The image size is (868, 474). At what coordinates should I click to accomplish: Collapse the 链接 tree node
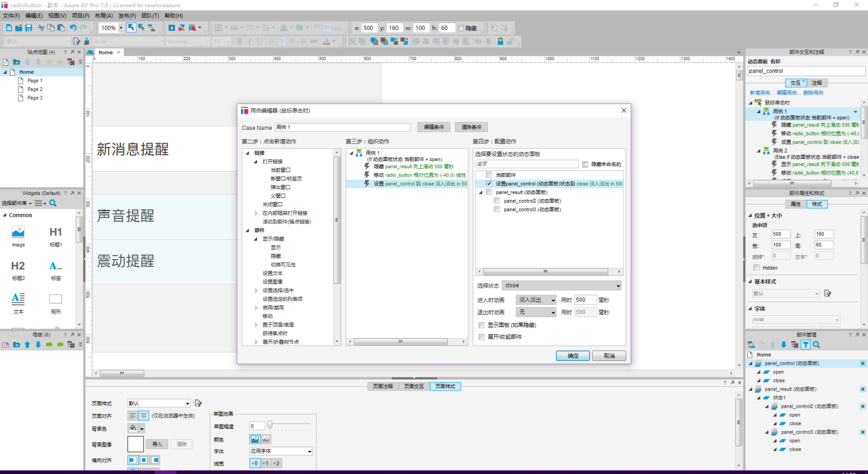[248, 153]
